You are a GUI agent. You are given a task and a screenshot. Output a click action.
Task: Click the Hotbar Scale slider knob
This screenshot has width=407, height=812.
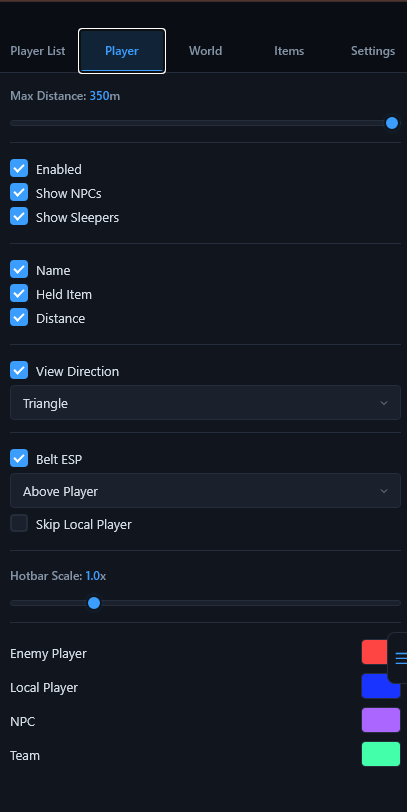coord(94,603)
